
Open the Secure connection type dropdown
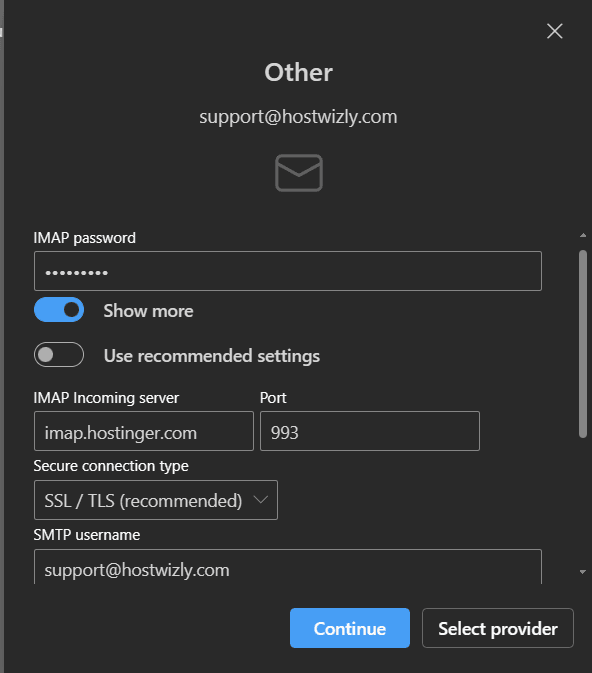156,500
